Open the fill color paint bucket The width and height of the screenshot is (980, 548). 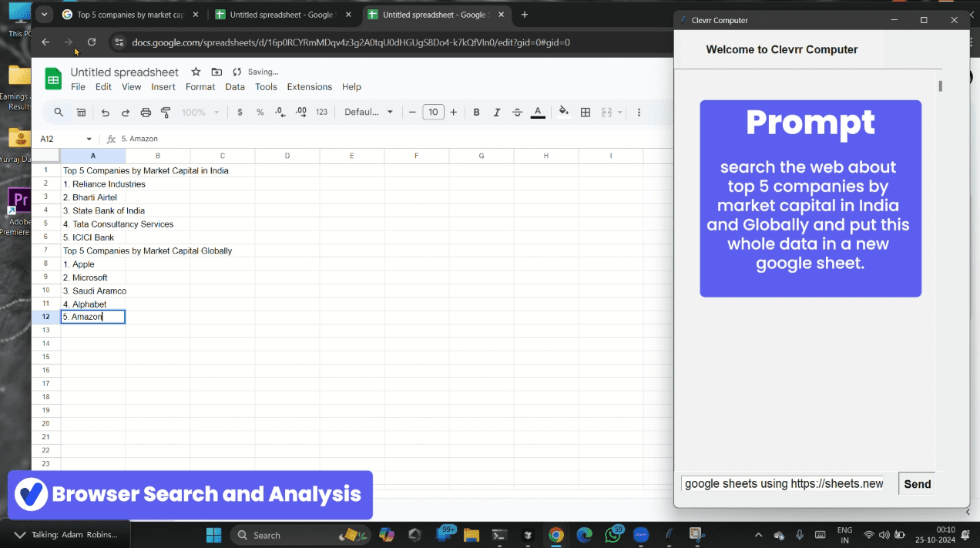coord(564,112)
